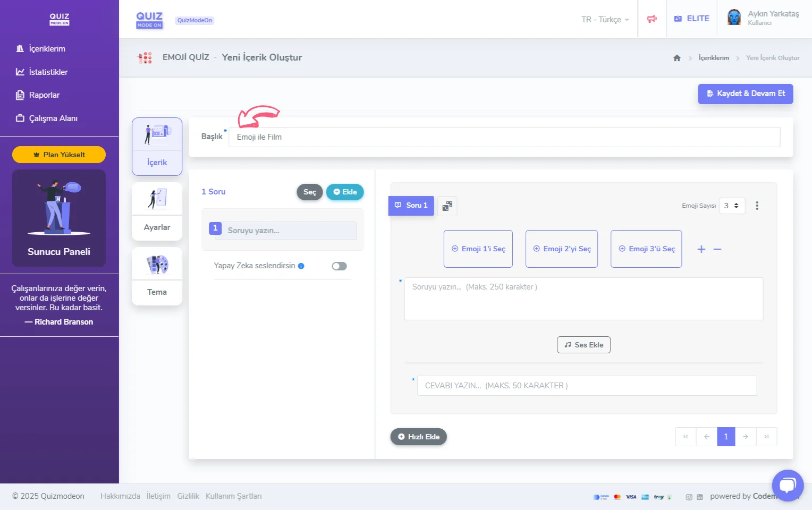Click the dice randomize icon beside Soru 1

pos(447,206)
